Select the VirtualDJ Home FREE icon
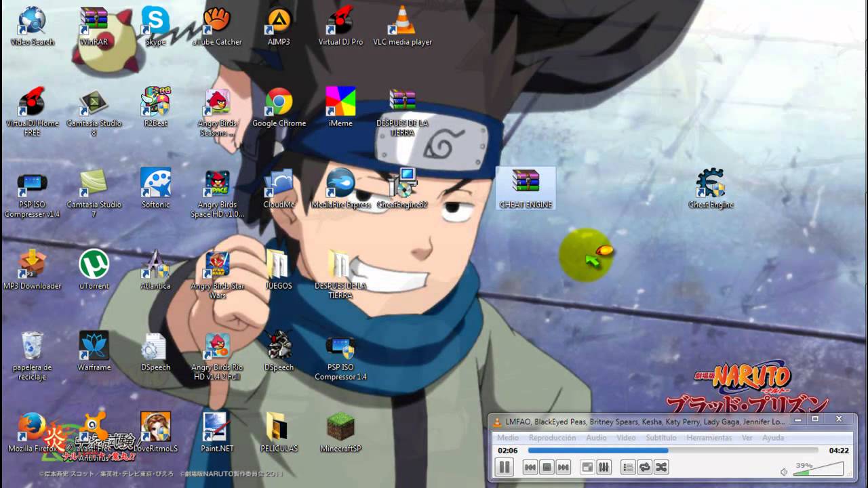Screen dimensions: 868x488 click(32, 112)
